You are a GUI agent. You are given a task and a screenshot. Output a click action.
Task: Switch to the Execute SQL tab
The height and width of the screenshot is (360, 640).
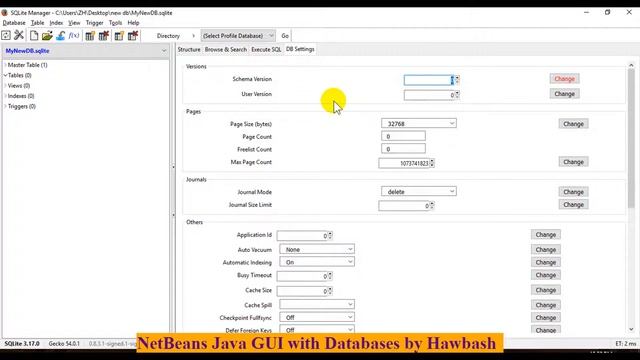click(266, 49)
